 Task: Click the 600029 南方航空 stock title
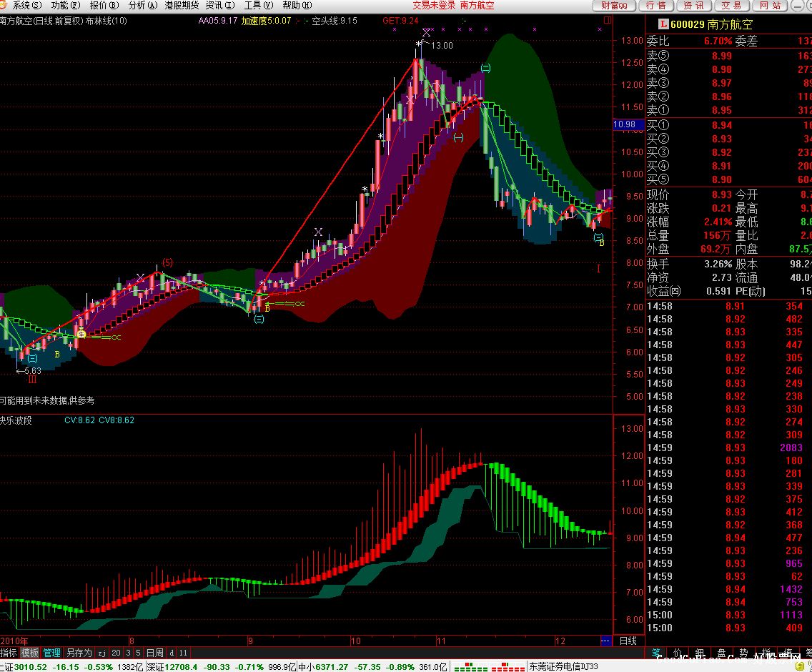pyautogui.click(x=711, y=24)
